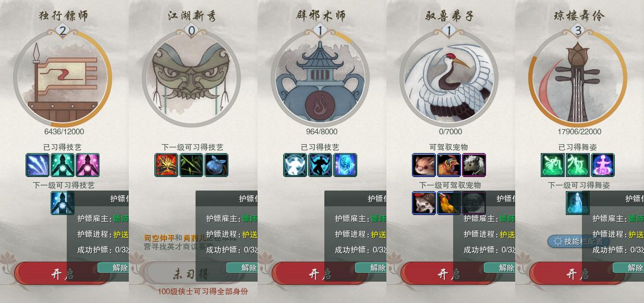The height and width of the screenshot is (303, 644).
Task: Select the purple meditation dance icon under 琼楼舞伶
Action: pos(603,165)
